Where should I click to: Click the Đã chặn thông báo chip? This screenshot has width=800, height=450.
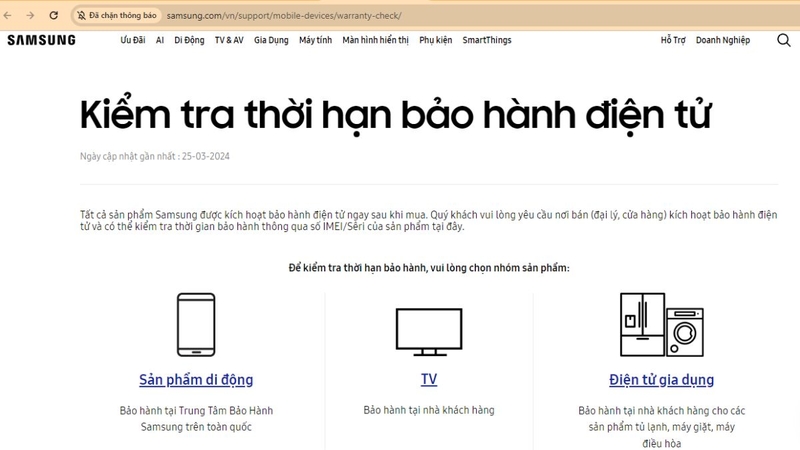point(116,15)
